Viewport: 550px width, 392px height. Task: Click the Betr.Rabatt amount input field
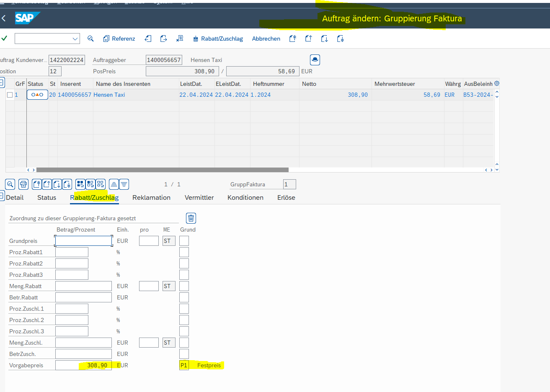[83, 297]
